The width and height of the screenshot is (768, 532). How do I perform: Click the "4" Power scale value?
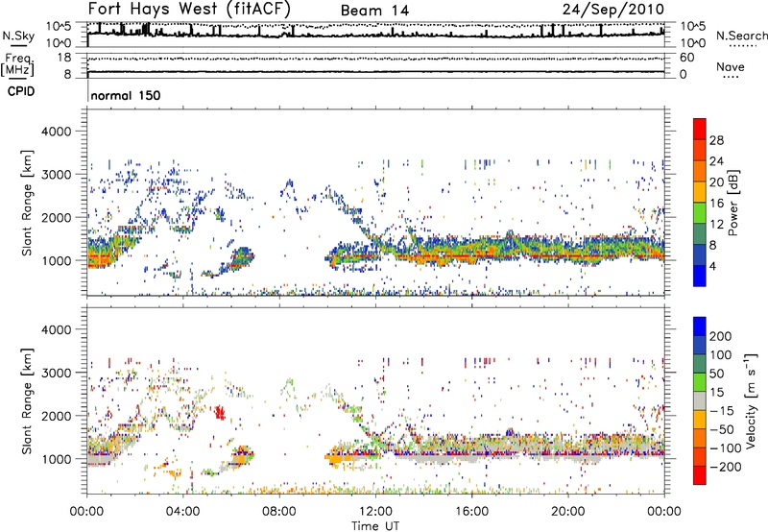[x=713, y=266]
